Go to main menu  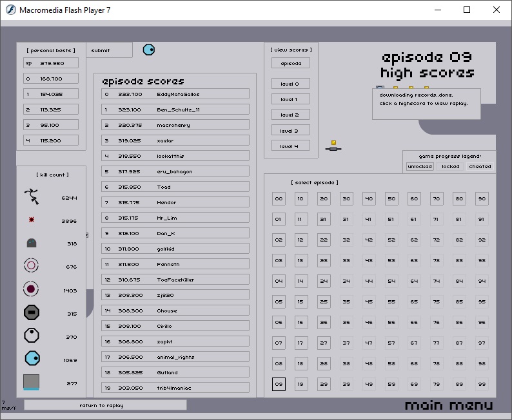[448, 405]
